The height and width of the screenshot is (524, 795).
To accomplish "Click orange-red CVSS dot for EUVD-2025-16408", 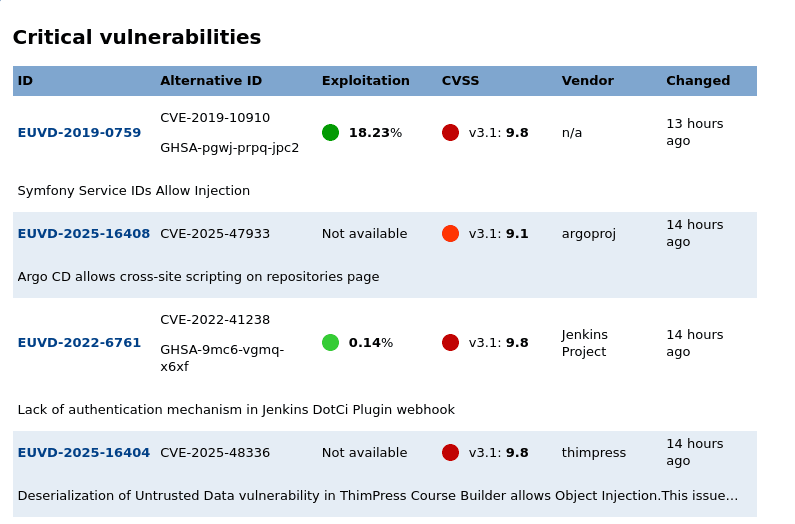I will [x=450, y=234].
